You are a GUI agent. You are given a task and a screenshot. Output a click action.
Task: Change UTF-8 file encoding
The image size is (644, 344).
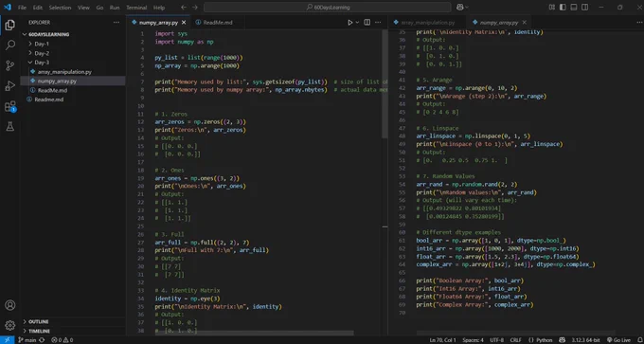(496, 340)
